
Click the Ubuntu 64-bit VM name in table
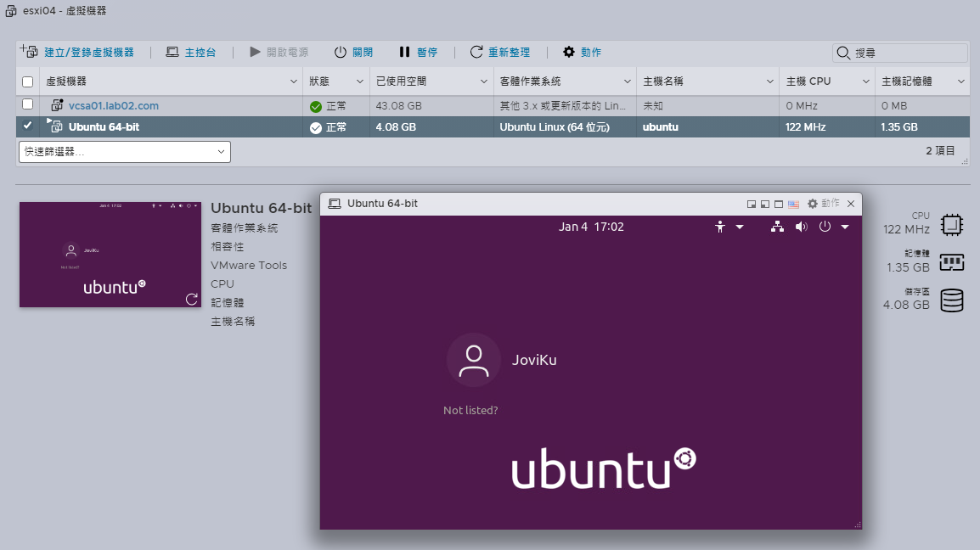[x=104, y=126]
